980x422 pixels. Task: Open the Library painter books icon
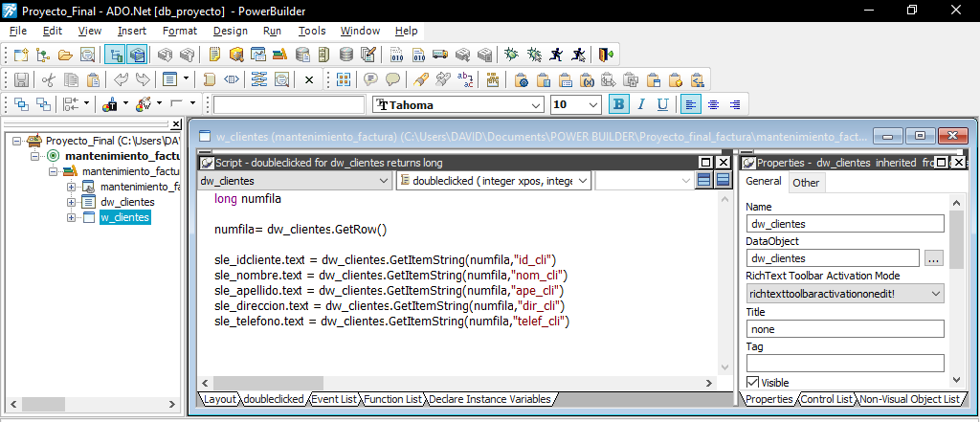279,55
